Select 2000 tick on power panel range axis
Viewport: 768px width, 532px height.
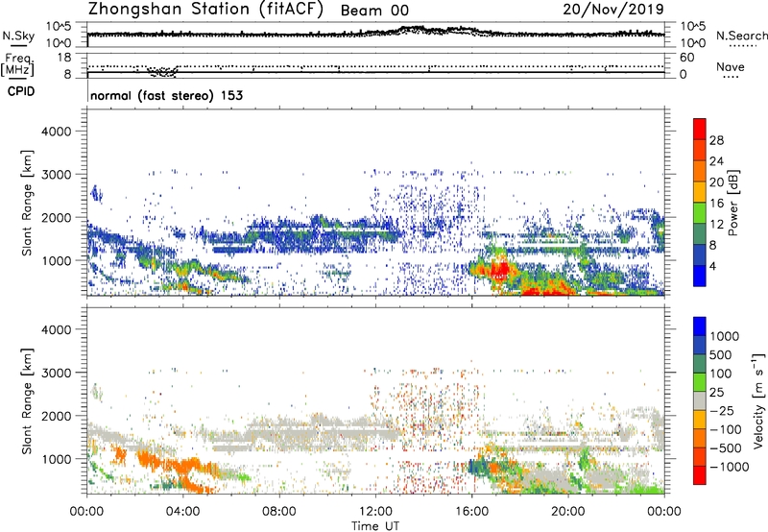(56, 217)
